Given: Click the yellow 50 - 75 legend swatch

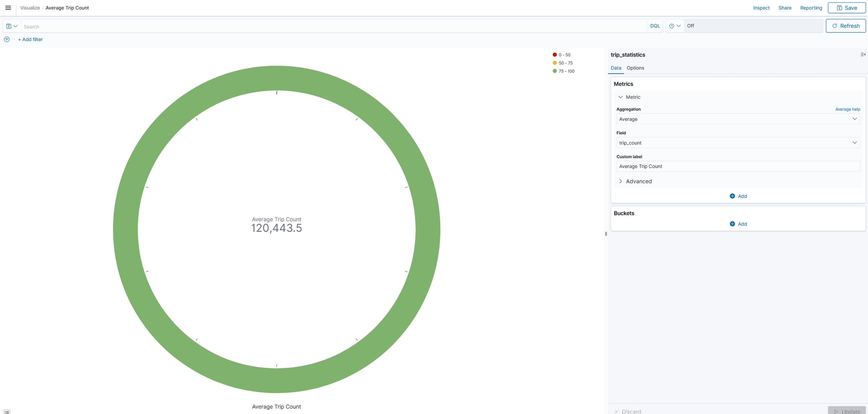Looking at the screenshot, I should (555, 63).
